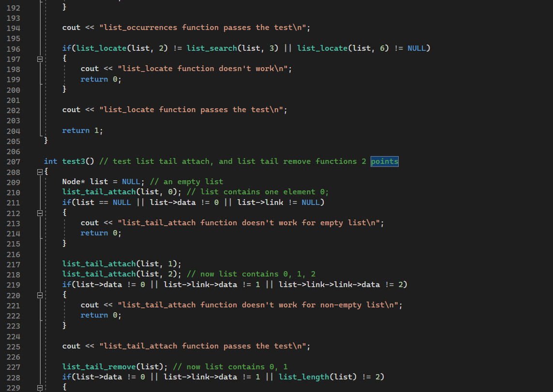
Task: Collapse the block opening at line 229
Action: (39, 387)
